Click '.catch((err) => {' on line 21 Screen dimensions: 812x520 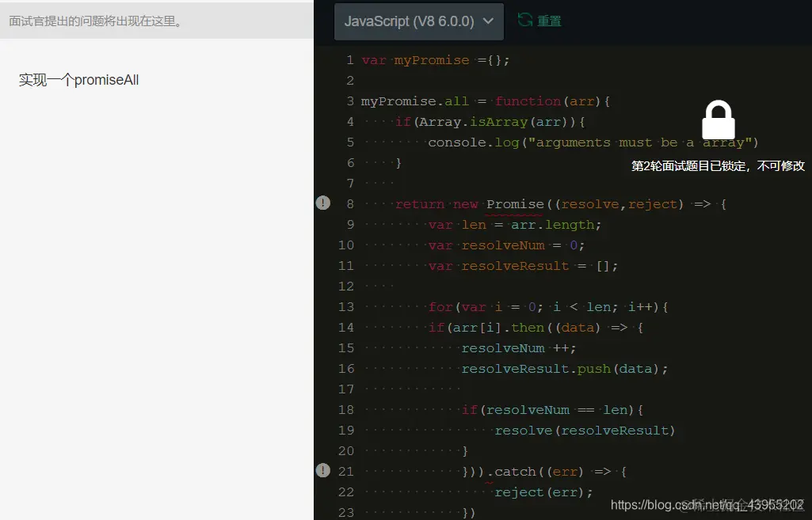tap(556, 472)
